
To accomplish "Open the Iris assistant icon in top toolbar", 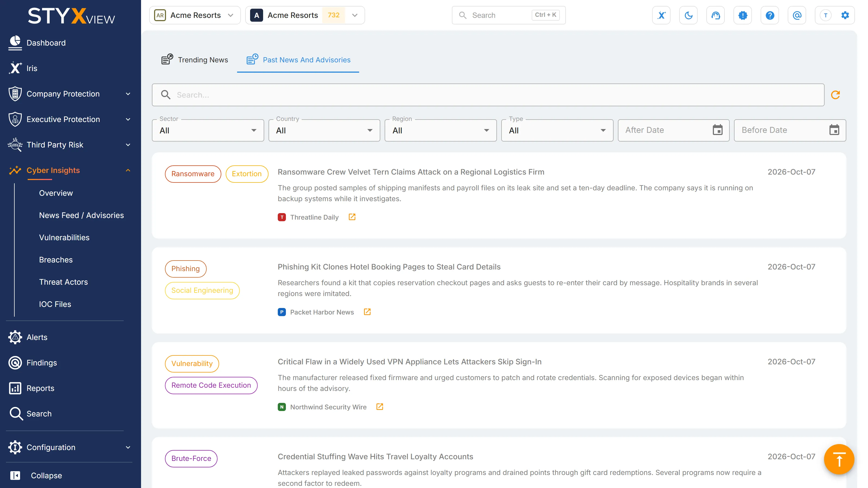I will 661,15.
